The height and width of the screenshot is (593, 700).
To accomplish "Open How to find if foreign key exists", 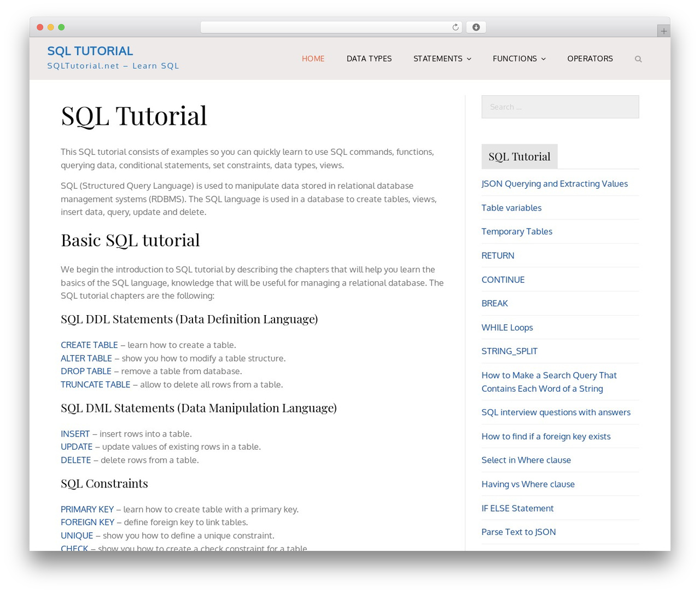I will 546,437.
